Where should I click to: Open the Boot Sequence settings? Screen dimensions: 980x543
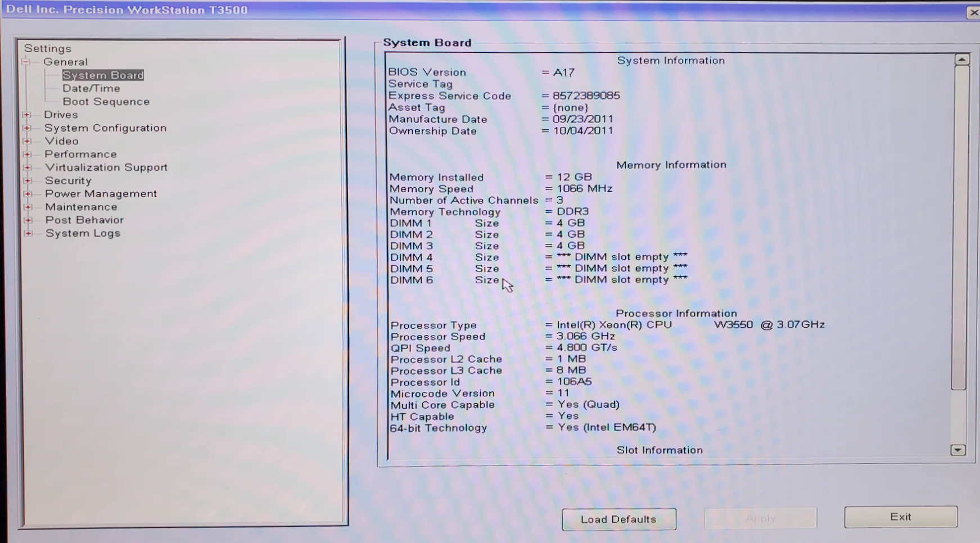point(106,102)
